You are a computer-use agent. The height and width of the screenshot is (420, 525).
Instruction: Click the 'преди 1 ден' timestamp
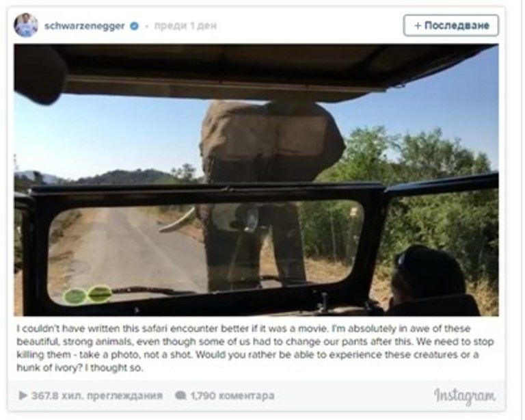(x=185, y=26)
